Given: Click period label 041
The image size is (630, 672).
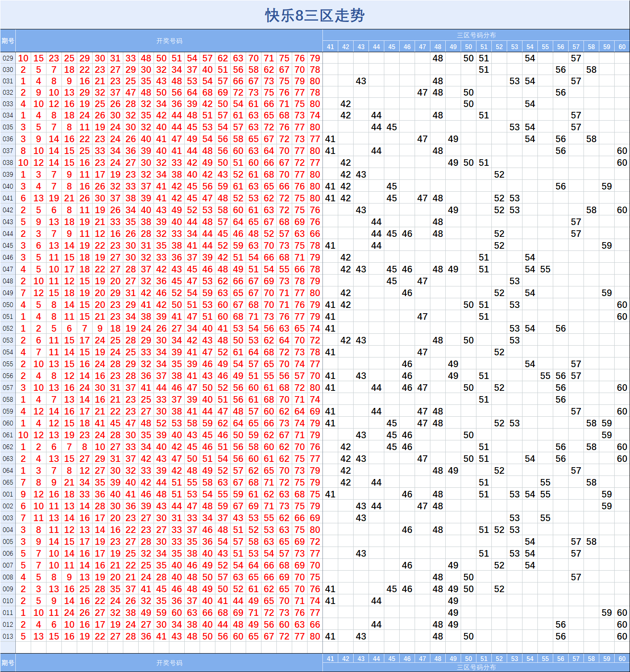Looking at the screenshot, I should [8, 198].
